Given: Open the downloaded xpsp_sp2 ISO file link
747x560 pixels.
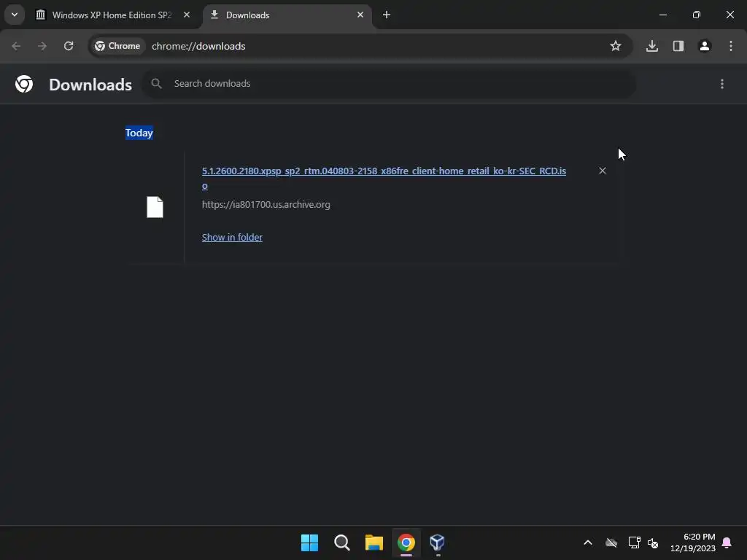Looking at the screenshot, I should click(384, 178).
